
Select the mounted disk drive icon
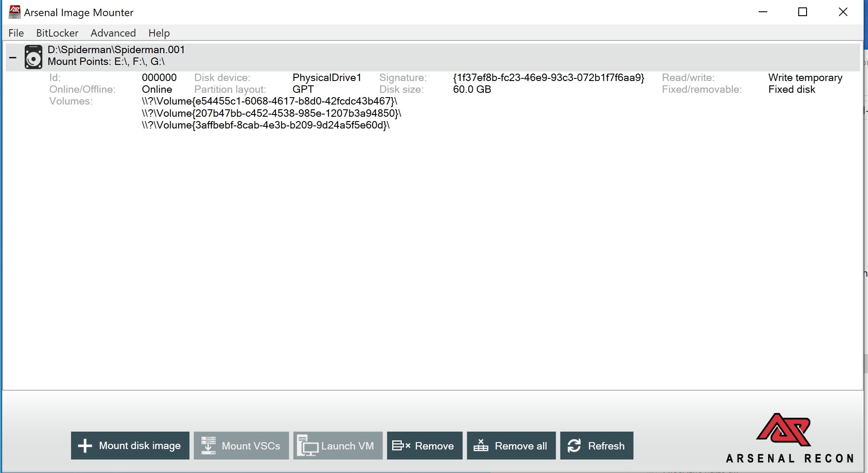tap(34, 57)
